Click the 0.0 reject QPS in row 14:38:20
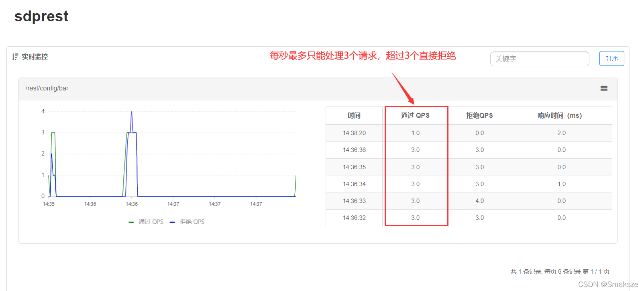The width and height of the screenshot is (644, 291). pos(479,133)
